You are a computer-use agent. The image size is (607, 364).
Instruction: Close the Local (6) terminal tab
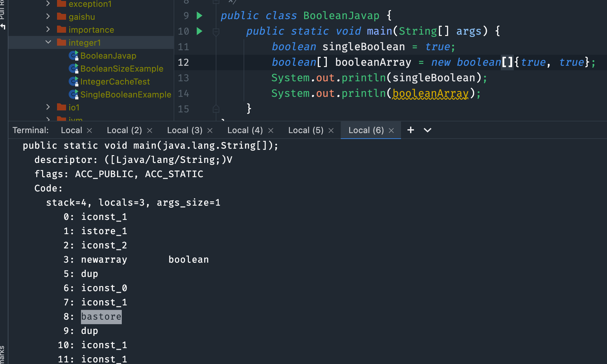pos(391,130)
